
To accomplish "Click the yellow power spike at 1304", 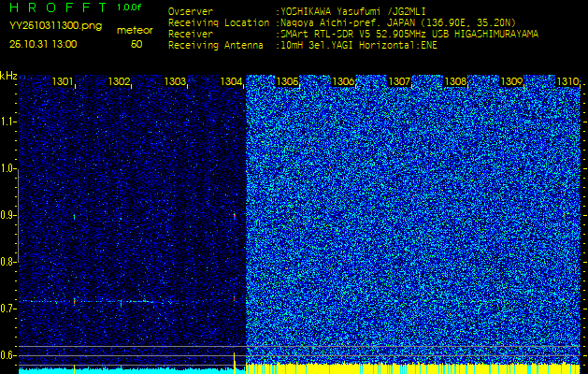I will [234, 360].
